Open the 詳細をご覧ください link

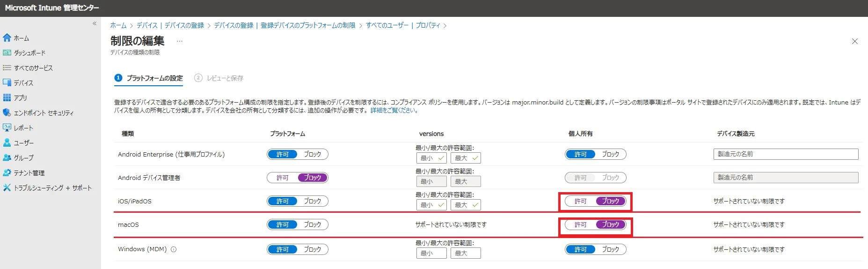(x=394, y=111)
